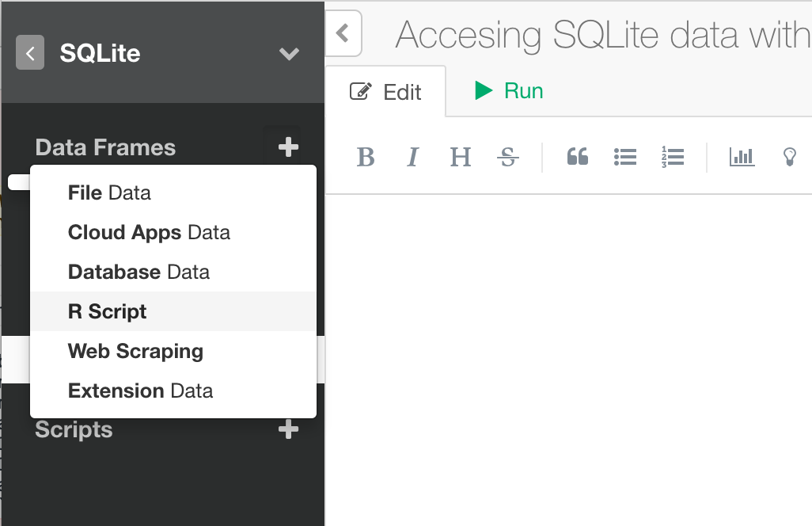Add a new Data Frame with plus icon
The image size is (812, 526).
point(288,147)
